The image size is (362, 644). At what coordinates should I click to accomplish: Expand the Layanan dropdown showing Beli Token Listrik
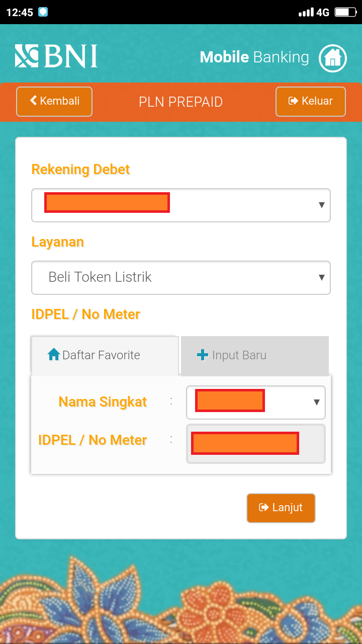click(x=181, y=278)
